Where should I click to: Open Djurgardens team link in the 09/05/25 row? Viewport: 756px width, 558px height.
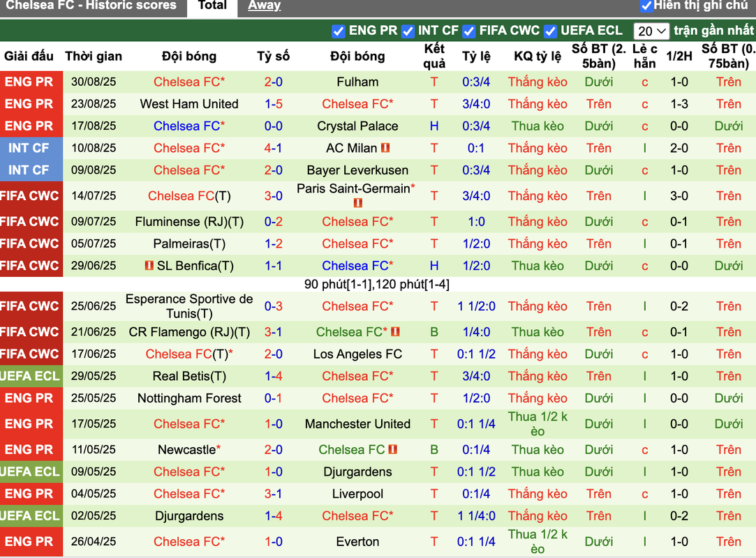[x=357, y=472]
